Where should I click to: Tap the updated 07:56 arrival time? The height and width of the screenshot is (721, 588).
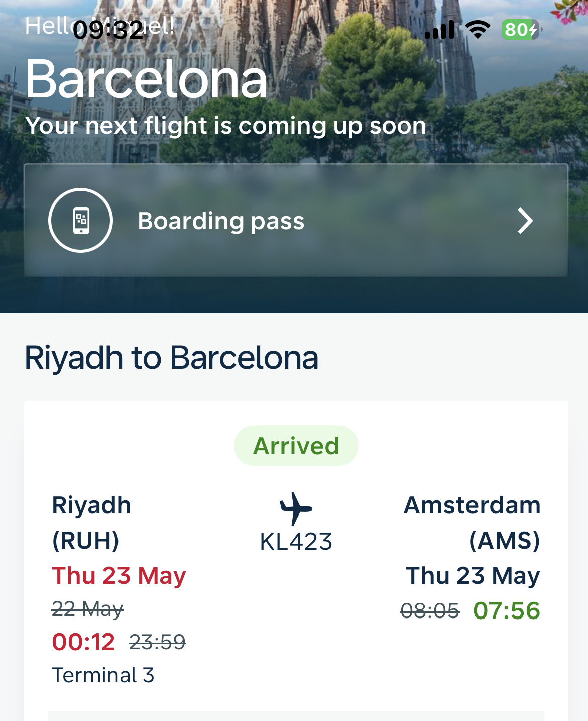pyautogui.click(x=507, y=610)
